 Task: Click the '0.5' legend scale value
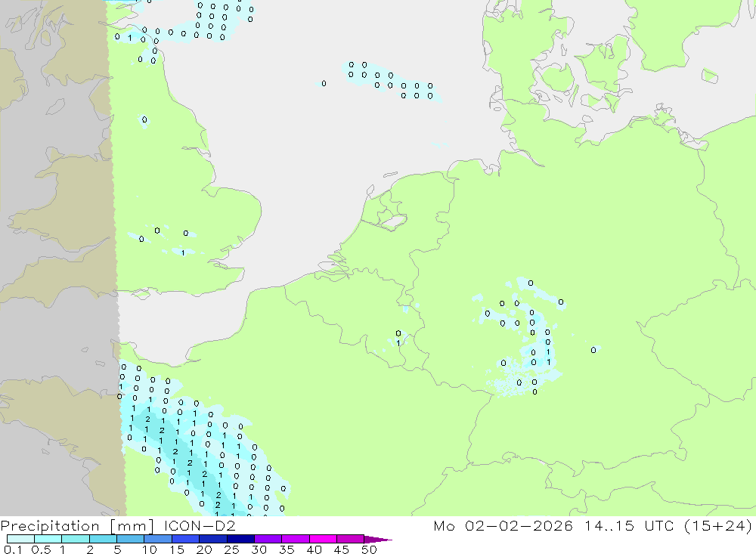41,549
